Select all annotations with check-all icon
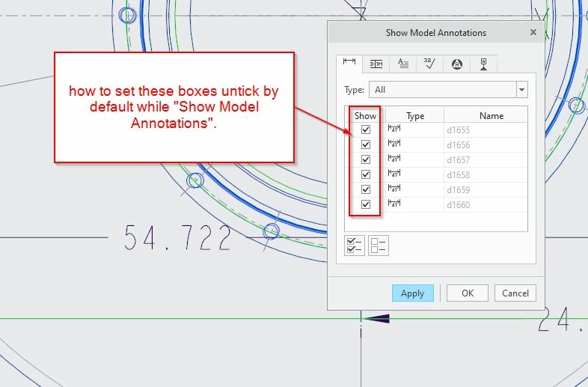This screenshot has width=588, height=387. tap(355, 246)
